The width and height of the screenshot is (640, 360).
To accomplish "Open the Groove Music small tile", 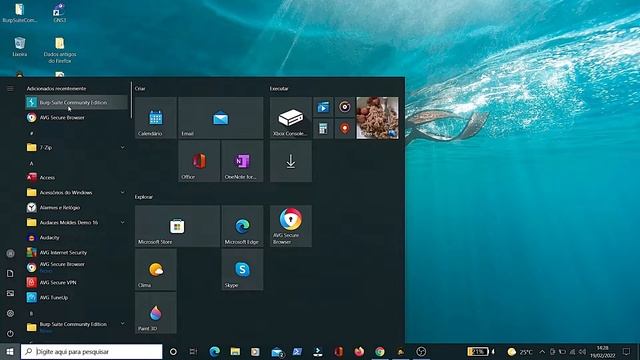I will pos(345,107).
